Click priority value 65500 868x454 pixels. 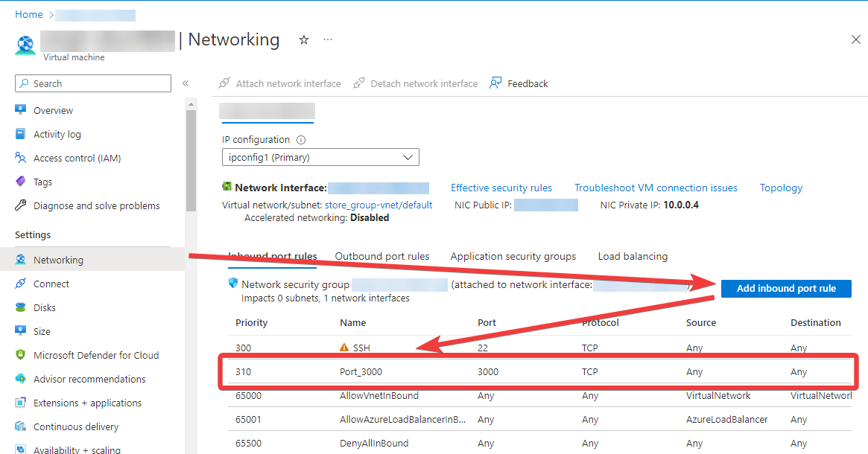248,443
